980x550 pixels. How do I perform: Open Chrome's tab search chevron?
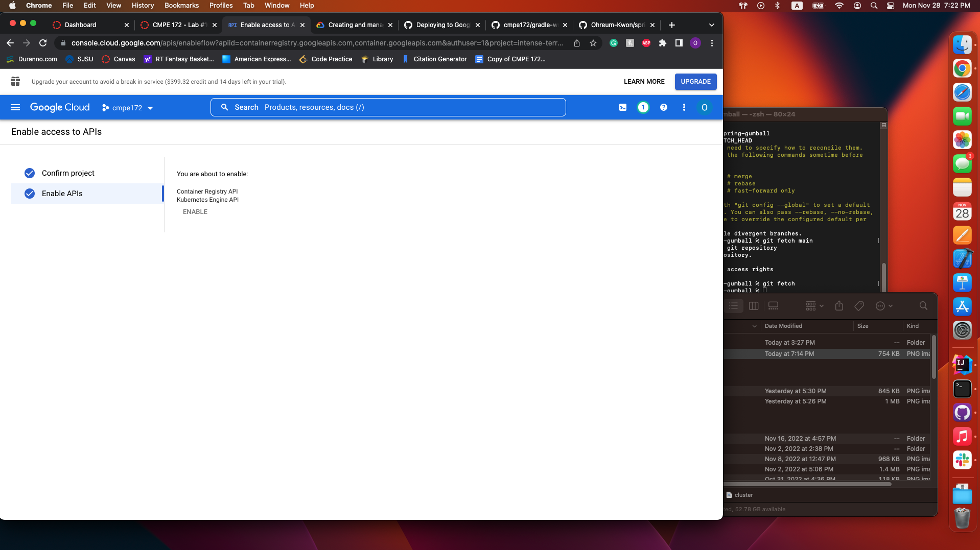[x=711, y=25]
